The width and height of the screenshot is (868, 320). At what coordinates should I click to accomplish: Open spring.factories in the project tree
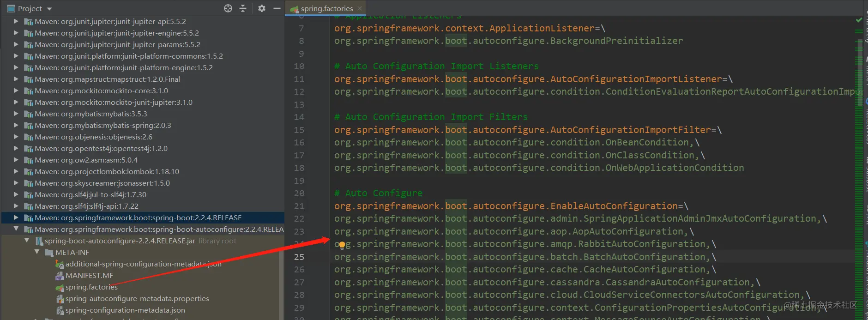pyautogui.click(x=91, y=287)
